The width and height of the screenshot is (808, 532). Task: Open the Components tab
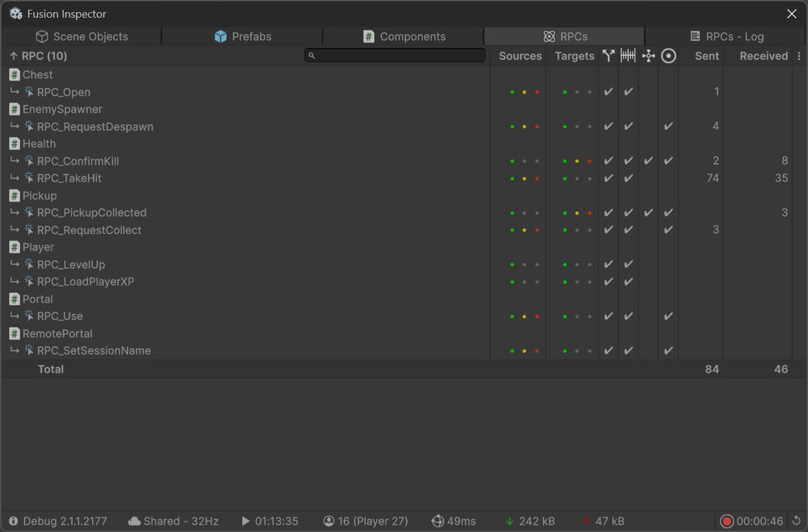[404, 36]
